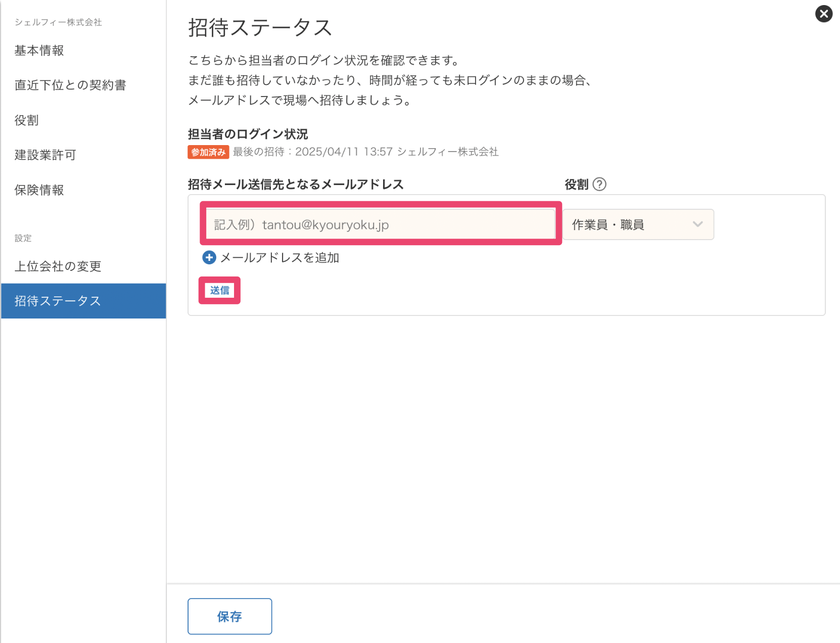The height and width of the screenshot is (643, 840).
Task: Expand the role dropdown chevron arrow
Action: 697,224
